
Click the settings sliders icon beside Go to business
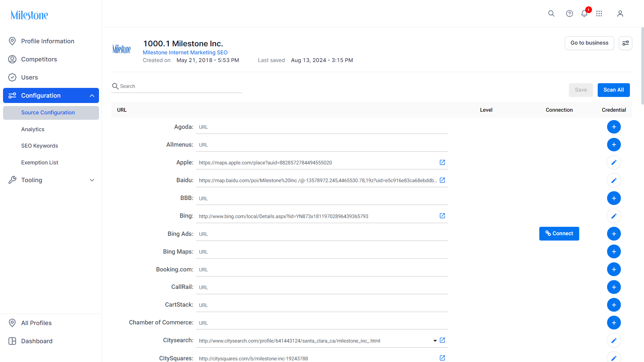click(626, 43)
